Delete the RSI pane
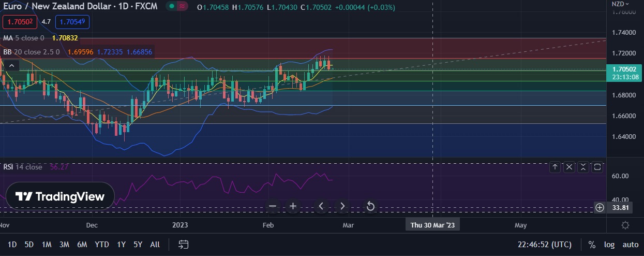Screen dimensions: 644x256 [569, 167]
